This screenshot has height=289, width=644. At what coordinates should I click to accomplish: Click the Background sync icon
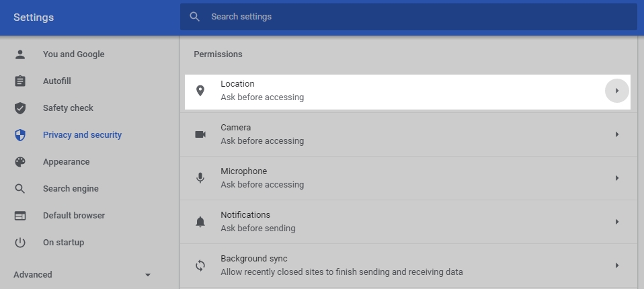tap(200, 265)
